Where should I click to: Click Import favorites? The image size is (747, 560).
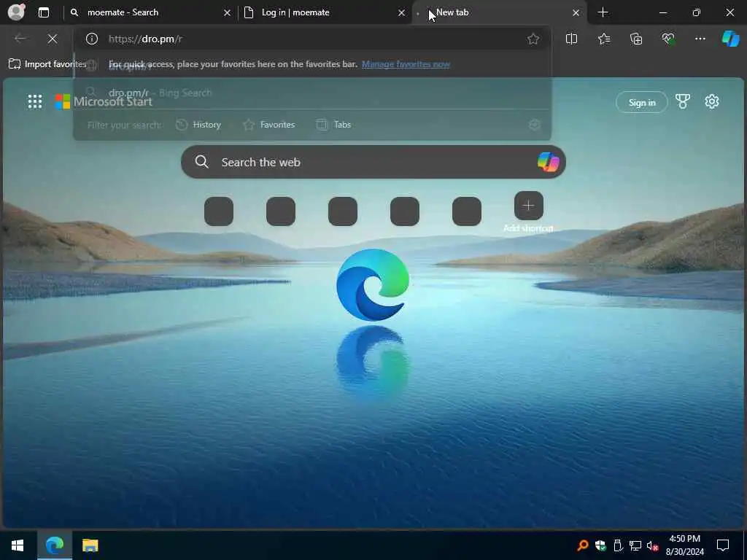coord(47,64)
